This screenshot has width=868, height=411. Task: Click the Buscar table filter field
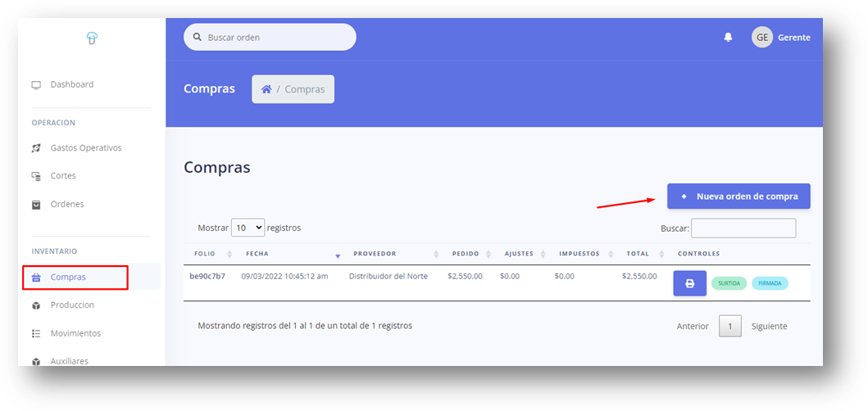click(x=743, y=228)
